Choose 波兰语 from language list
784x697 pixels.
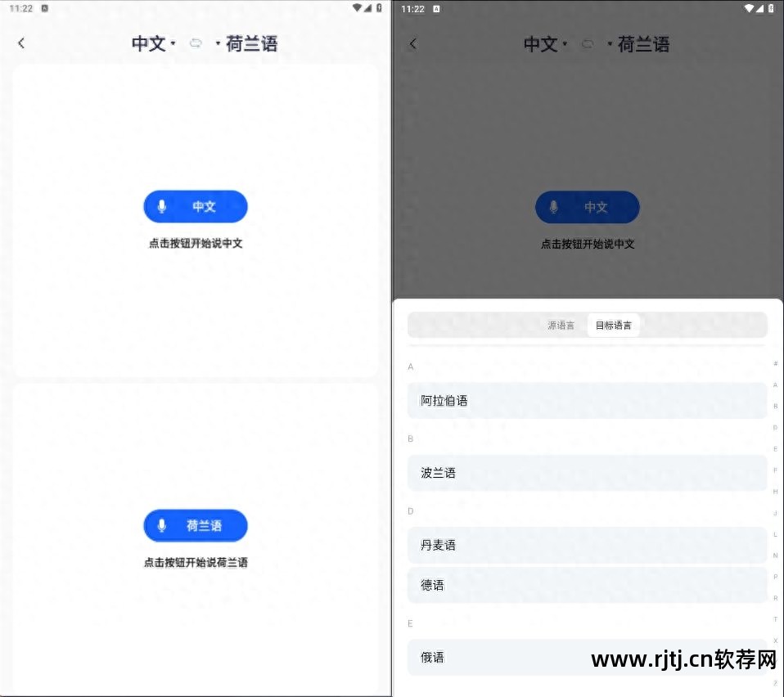(x=587, y=473)
